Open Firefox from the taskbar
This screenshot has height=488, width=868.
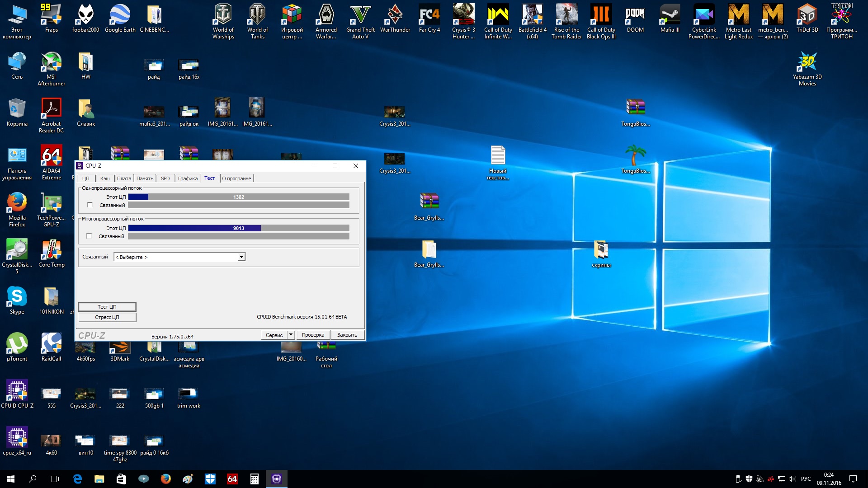[x=166, y=479]
